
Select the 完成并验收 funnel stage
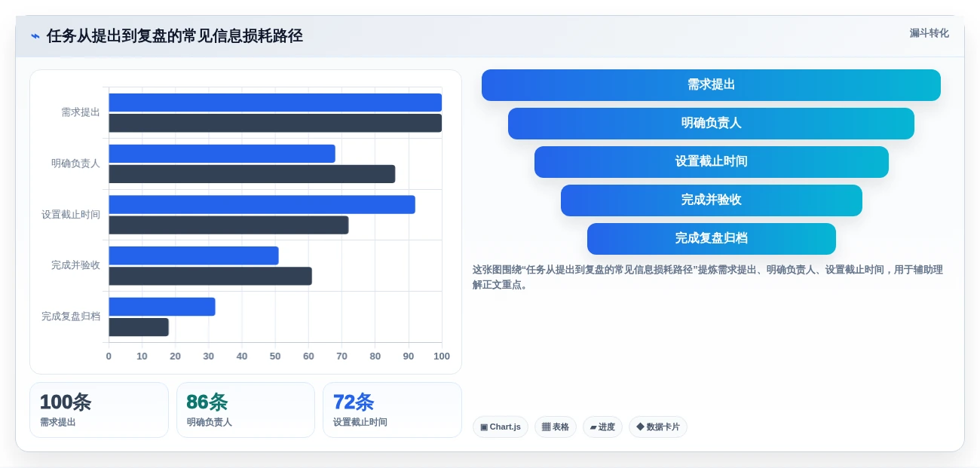tap(711, 200)
